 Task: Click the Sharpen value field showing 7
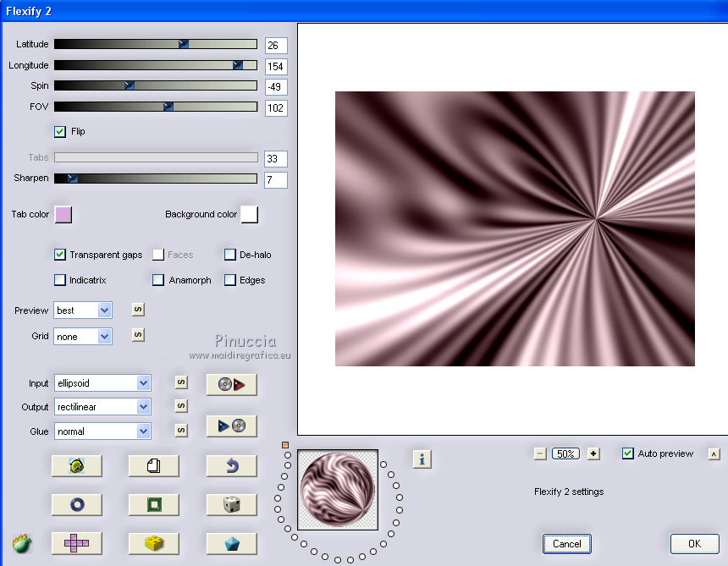[x=276, y=179]
